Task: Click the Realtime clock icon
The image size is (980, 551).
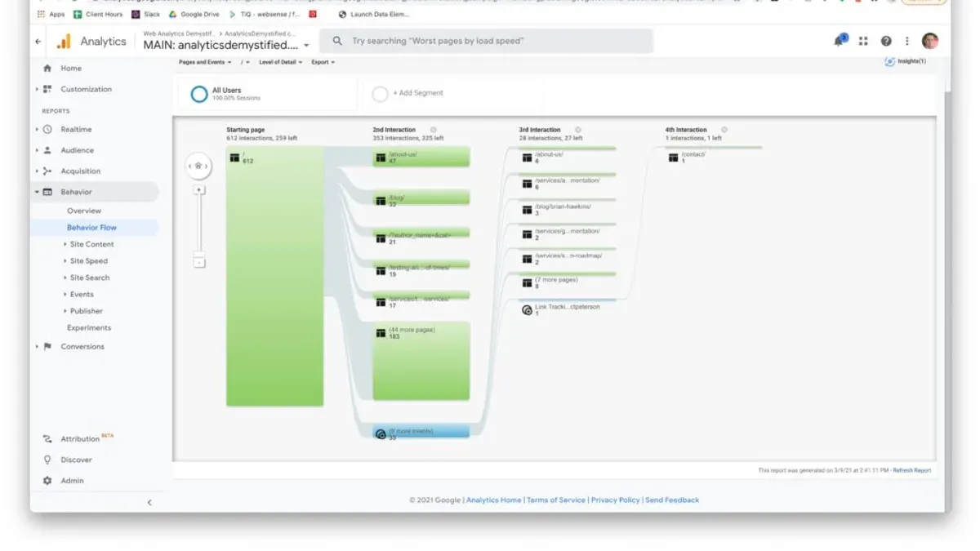Action: click(x=47, y=129)
